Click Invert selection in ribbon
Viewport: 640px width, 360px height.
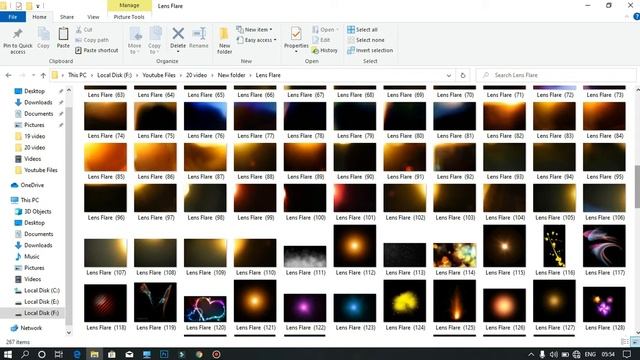pos(370,50)
